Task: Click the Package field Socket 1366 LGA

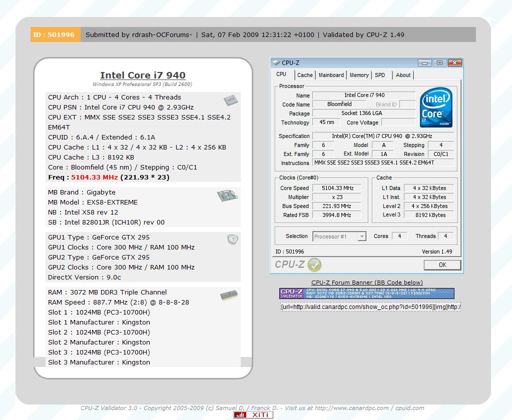Action: [364, 113]
